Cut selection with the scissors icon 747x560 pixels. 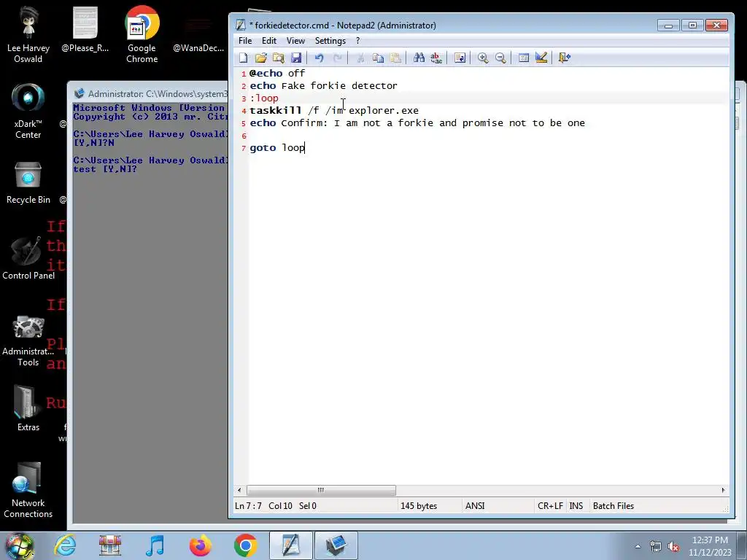point(360,58)
